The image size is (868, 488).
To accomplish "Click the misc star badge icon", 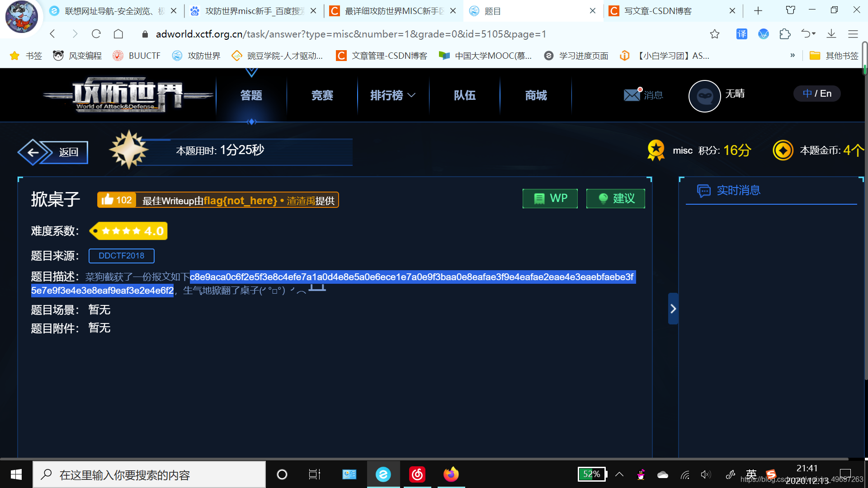I will point(656,150).
